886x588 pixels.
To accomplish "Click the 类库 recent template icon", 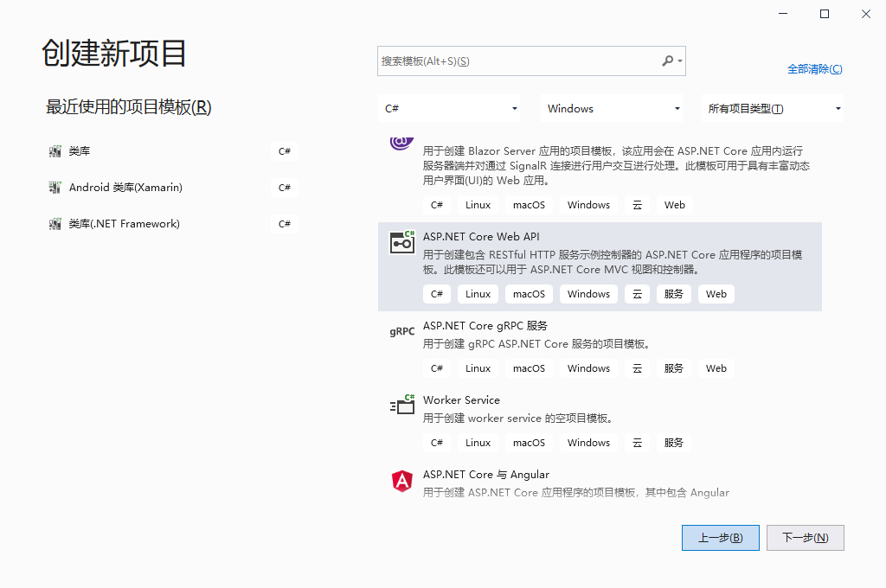I will coord(55,151).
